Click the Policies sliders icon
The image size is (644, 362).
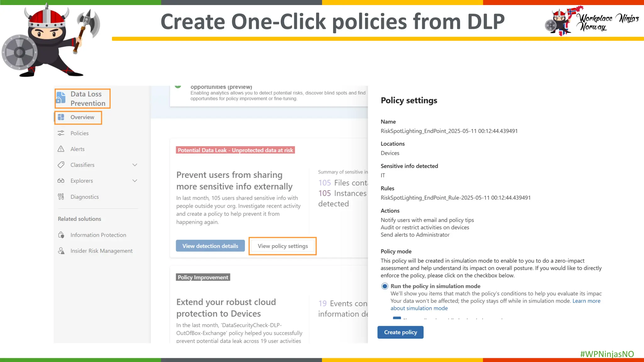click(61, 133)
